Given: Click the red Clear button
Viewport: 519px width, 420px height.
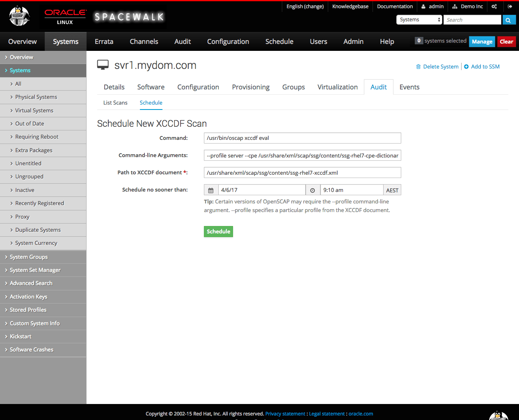Looking at the screenshot, I should (x=506, y=41).
